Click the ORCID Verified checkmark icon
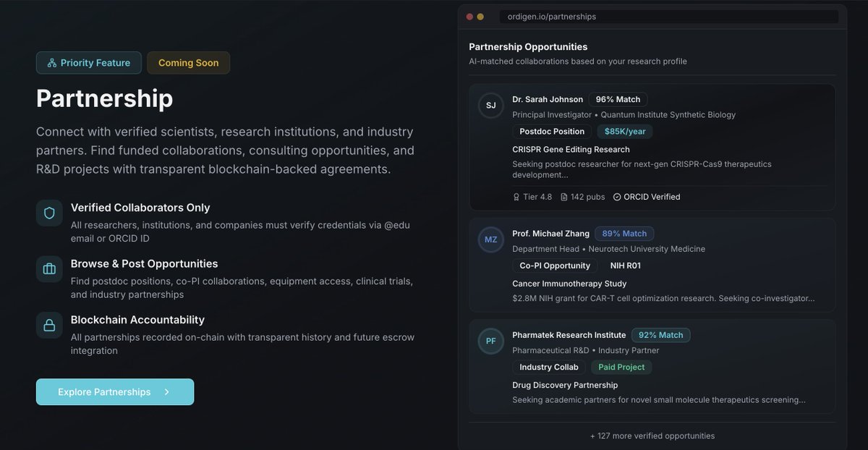 click(x=617, y=197)
